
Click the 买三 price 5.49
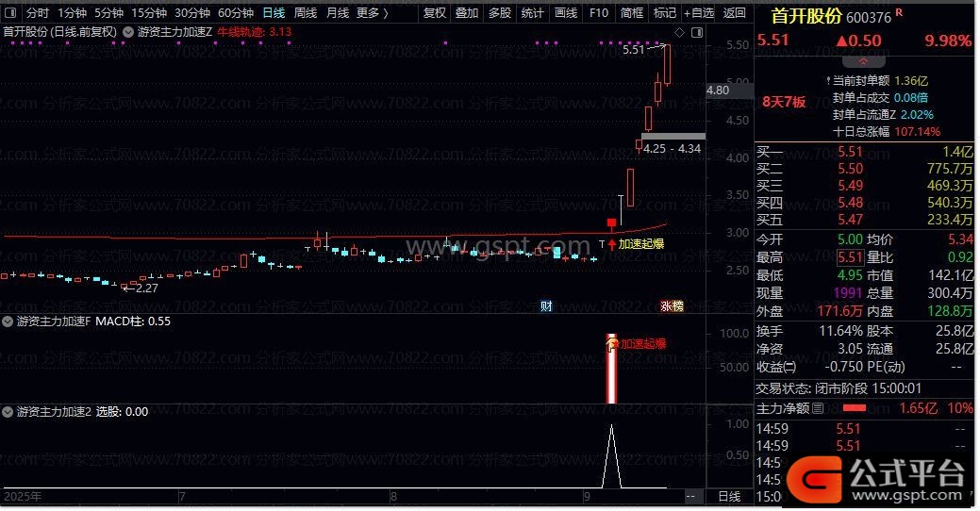coord(850,186)
